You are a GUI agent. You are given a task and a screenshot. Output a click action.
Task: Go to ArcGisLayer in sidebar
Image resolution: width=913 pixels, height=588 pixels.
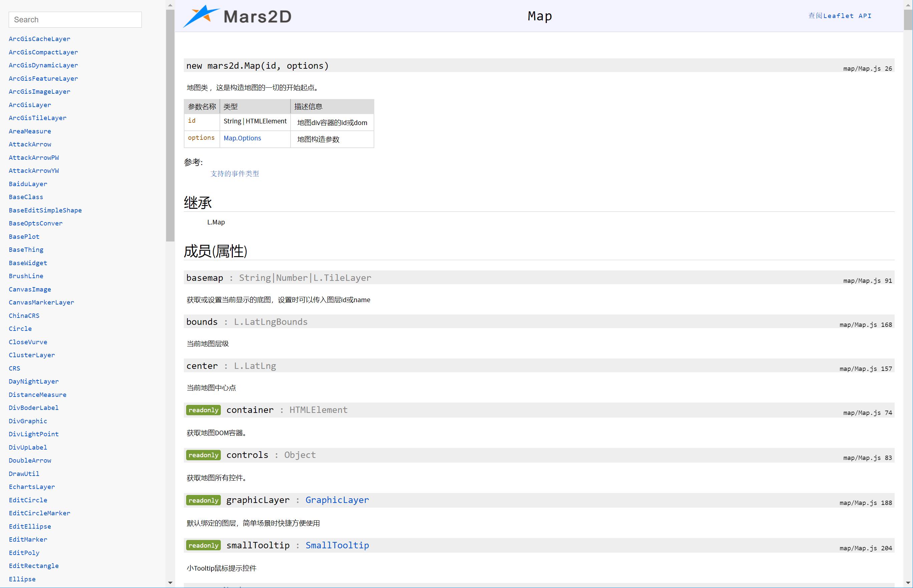click(x=30, y=105)
